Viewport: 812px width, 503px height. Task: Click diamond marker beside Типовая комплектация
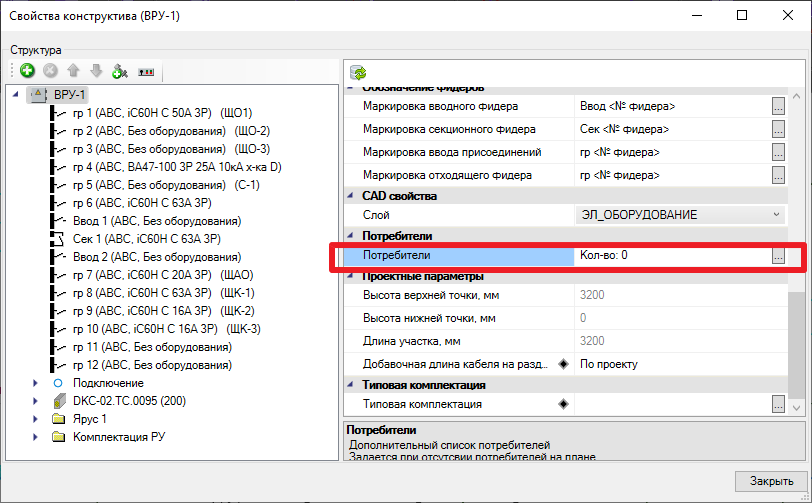[563, 404]
